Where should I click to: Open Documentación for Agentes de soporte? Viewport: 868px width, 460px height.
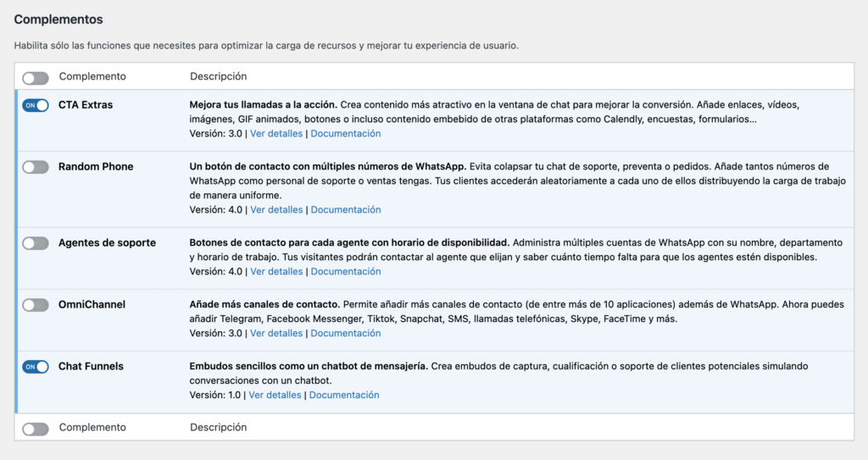click(x=346, y=272)
